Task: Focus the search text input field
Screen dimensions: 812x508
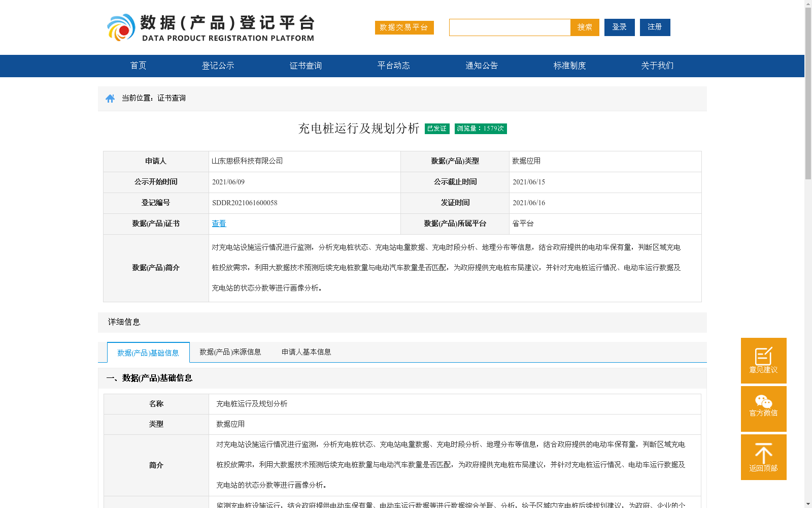Action: [x=510, y=27]
